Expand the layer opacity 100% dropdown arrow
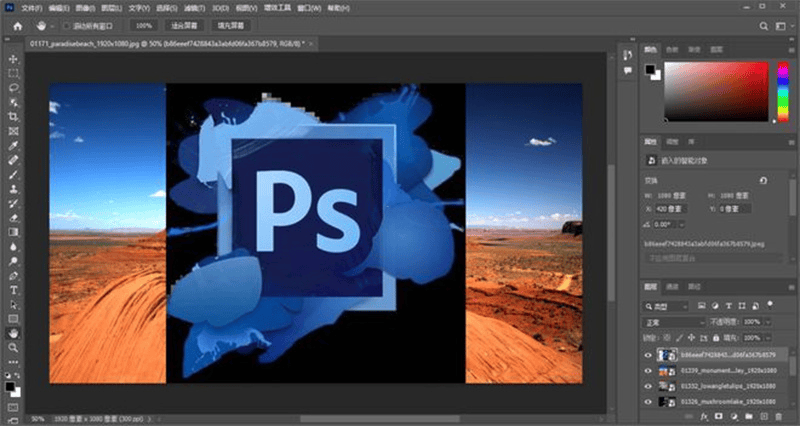The height and width of the screenshot is (426, 800). coord(767,322)
